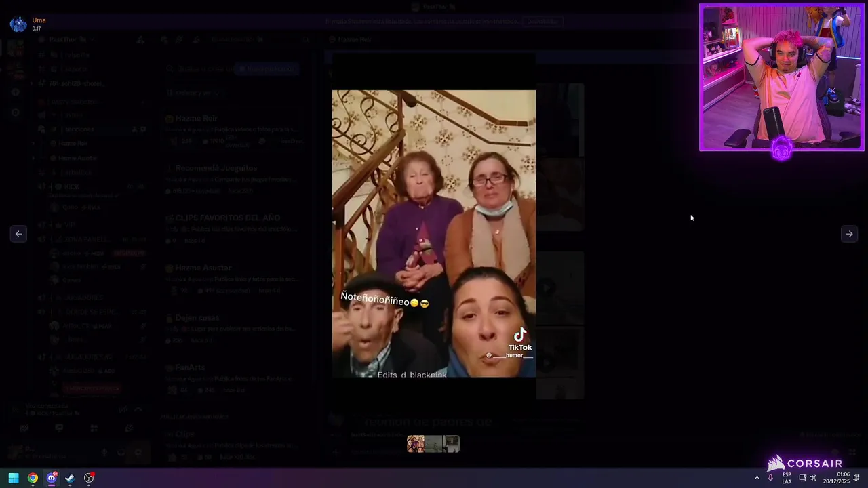This screenshot has height=488, width=868.
Task: Open Google Chrome from the taskbar
Action: pyautogui.click(x=33, y=478)
